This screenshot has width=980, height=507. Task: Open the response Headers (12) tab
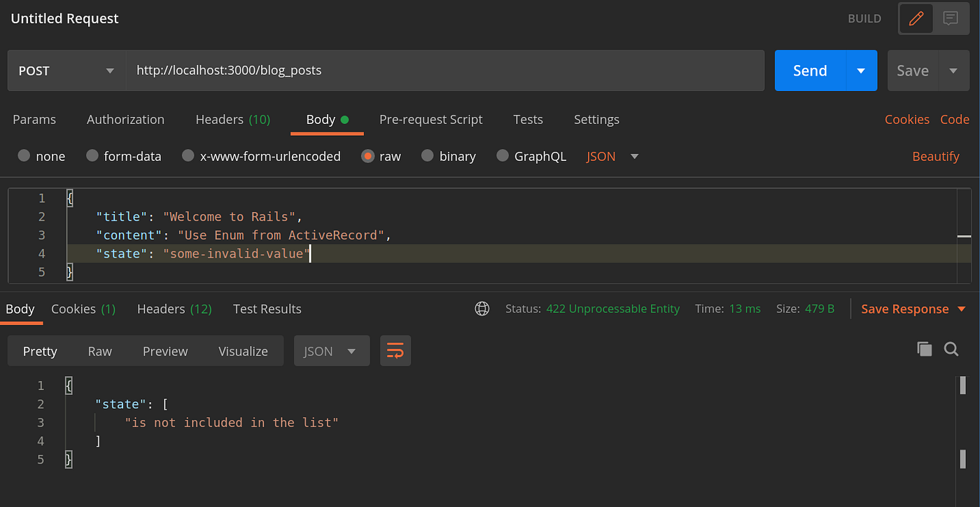tap(174, 309)
